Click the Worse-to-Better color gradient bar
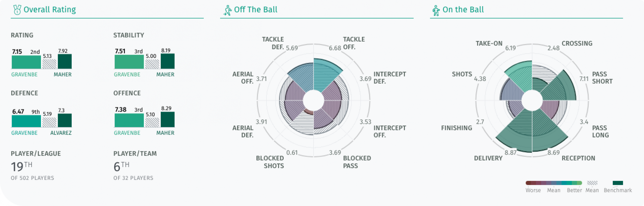Screen dimensions: 644x206 tap(554, 183)
